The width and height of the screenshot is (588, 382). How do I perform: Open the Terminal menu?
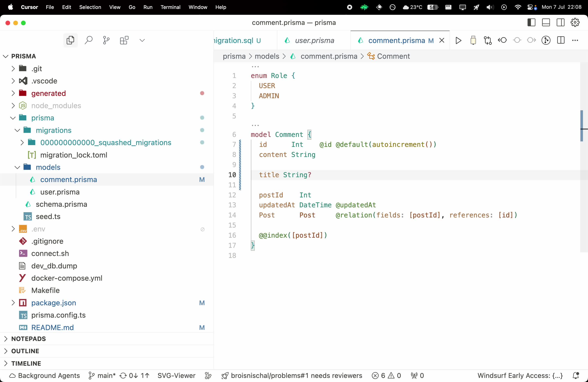point(170,7)
